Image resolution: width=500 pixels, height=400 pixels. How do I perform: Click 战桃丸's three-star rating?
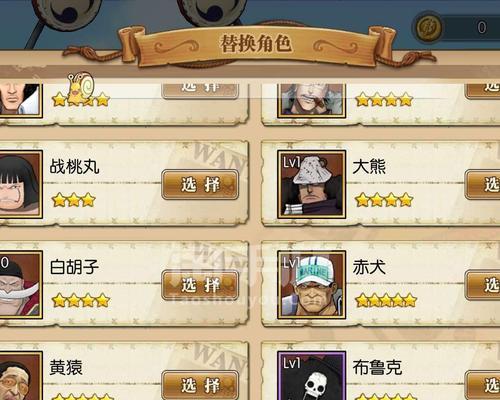click(x=74, y=200)
